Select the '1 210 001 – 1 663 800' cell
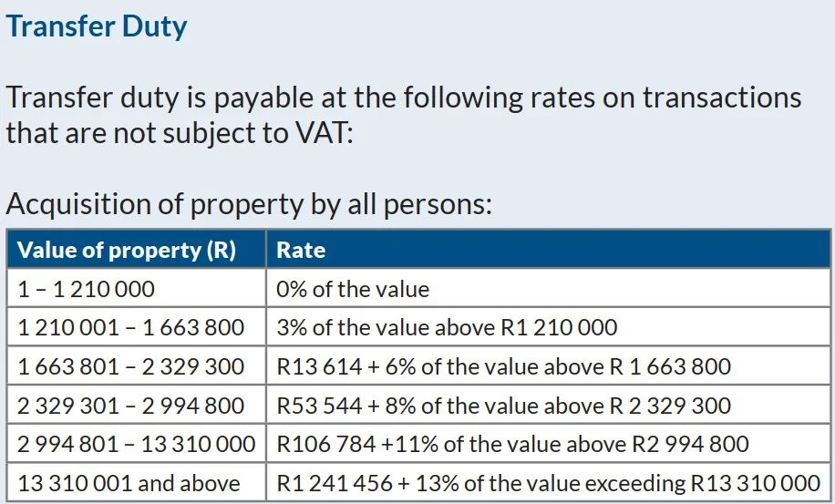Viewport: 835px width, 504px height. click(131, 328)
